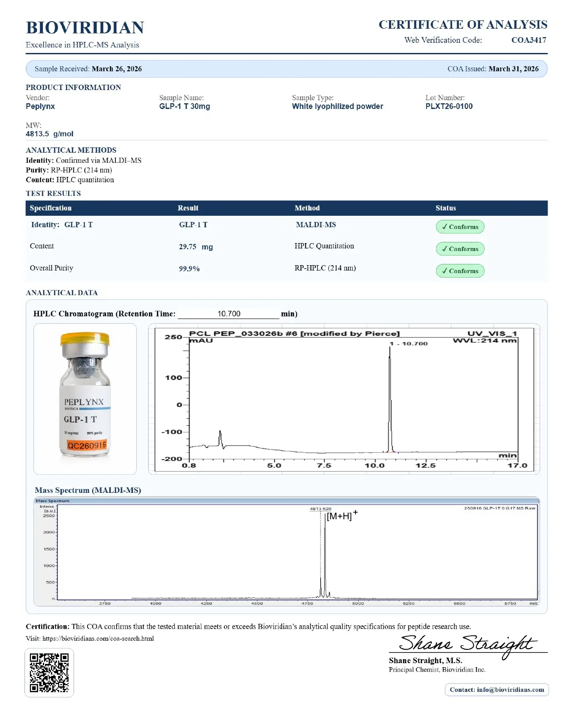The width and height of the screenshot is (563, 728).
Task: Click the QR code at bottom left
Action: pyautogui.click(x=49, y=672)
